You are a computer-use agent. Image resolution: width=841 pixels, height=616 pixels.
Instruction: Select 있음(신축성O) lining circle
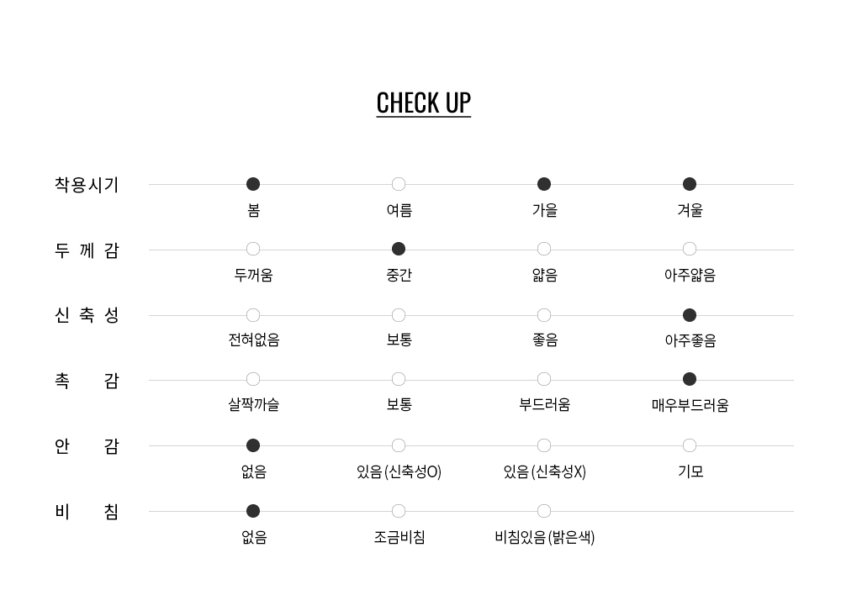point(399,445)
